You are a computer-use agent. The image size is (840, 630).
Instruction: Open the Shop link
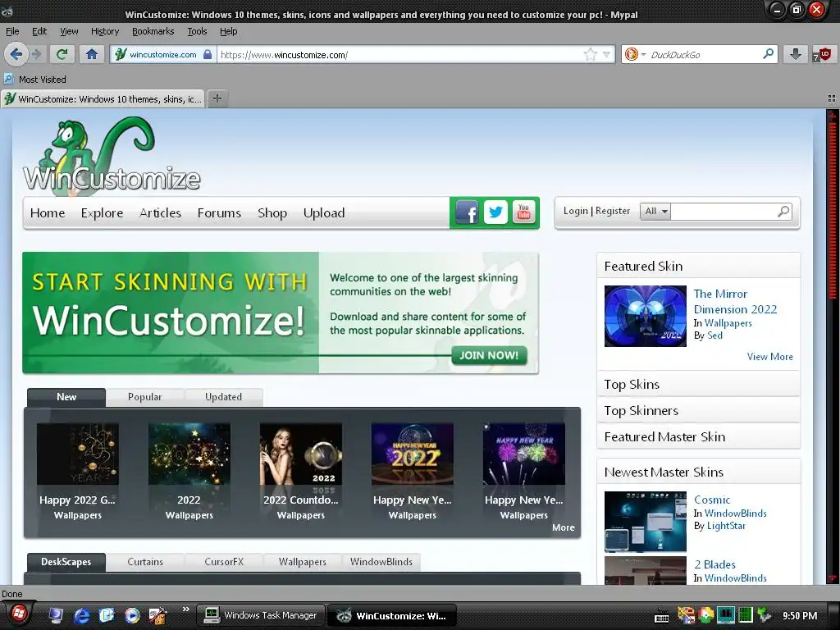272,212
